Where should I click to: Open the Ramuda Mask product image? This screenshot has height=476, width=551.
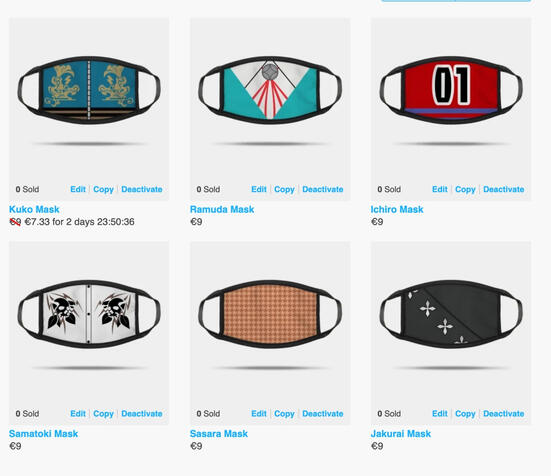[270, 90]
